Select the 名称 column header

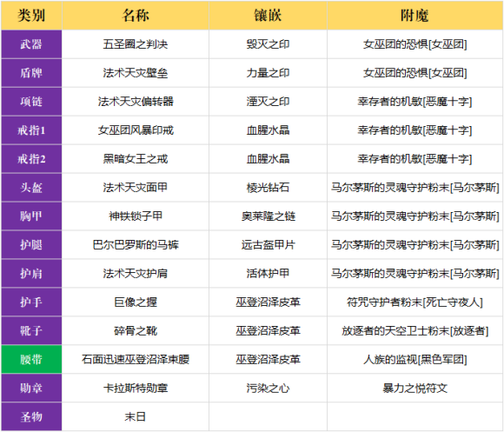[136, 15]
